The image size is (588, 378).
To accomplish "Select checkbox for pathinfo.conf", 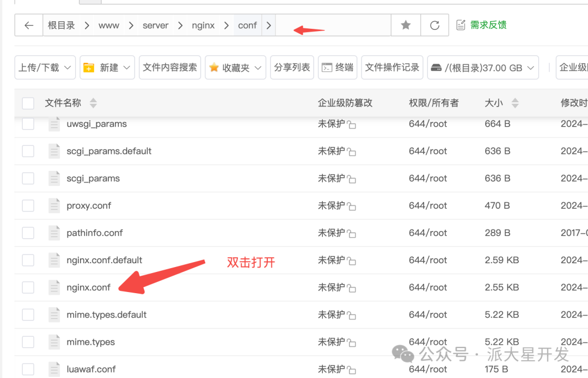I will [x=28, y=233].
